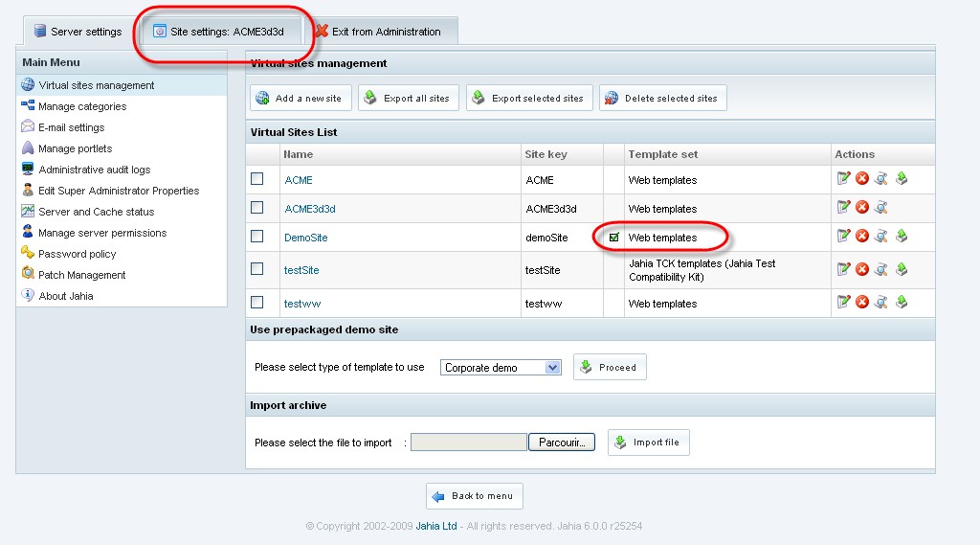This screenshot has width=980, height=545.
Task: Click the edit icon in DemoSite row
Action: [844, 236]
